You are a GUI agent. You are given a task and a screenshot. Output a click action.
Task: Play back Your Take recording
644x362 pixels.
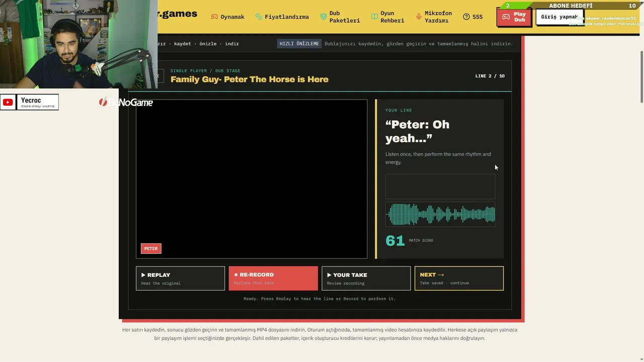(x=366, y=279)
